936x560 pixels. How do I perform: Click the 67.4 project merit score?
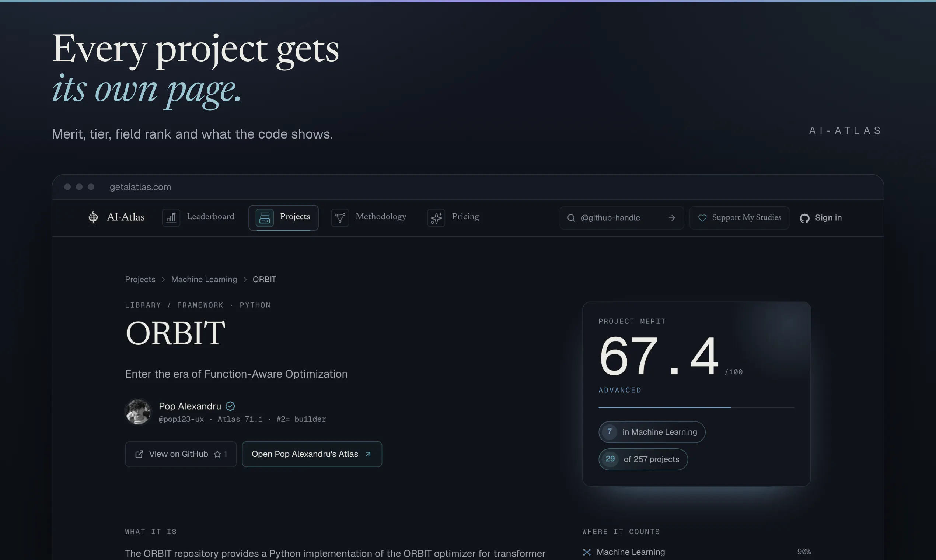coord(659,356)
